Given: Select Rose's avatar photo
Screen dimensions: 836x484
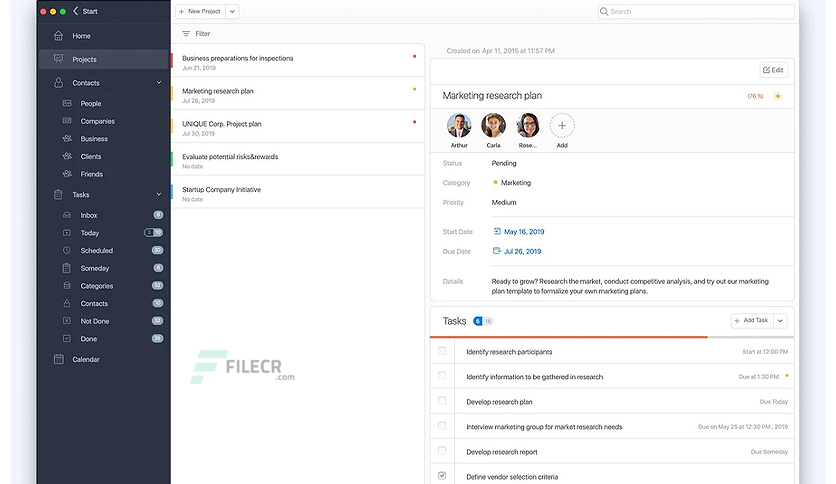Looking at the screenshot, I should [x=528, y=125].
